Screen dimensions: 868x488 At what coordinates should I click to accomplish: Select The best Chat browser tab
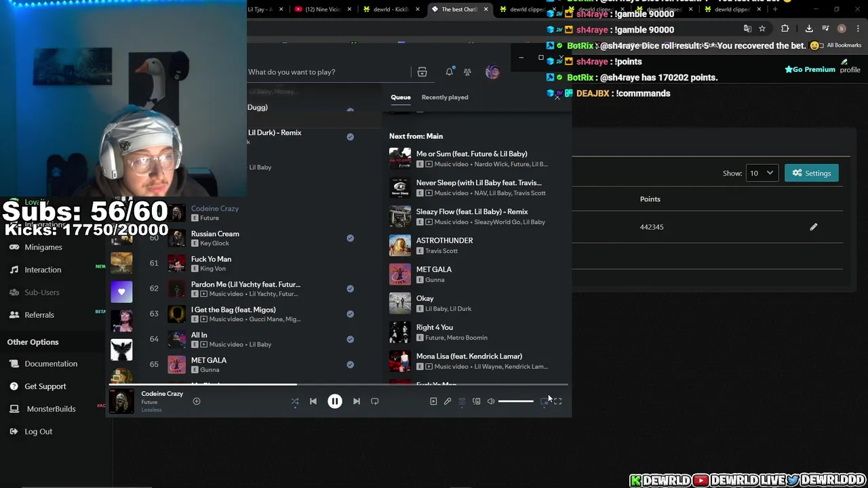coord(460,9)
